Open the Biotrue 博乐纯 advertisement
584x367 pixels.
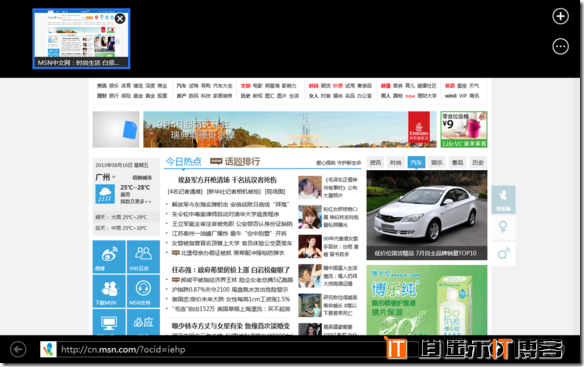[427, 300]
